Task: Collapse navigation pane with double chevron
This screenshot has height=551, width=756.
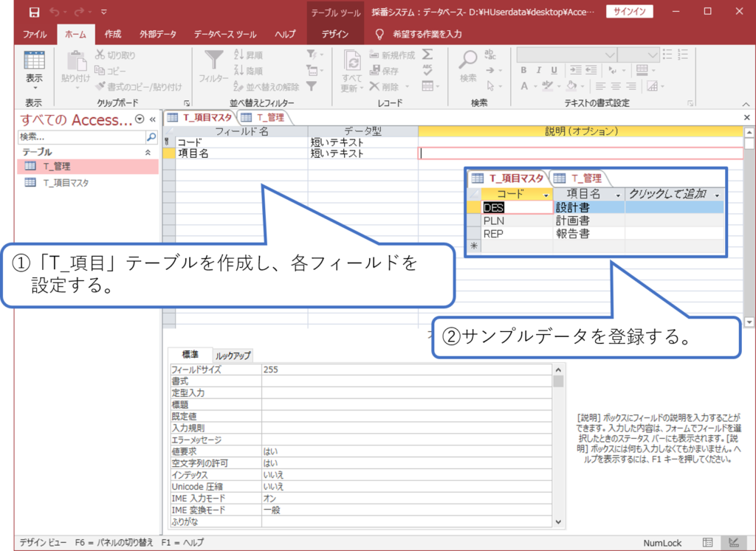Action: pos(153,119)
